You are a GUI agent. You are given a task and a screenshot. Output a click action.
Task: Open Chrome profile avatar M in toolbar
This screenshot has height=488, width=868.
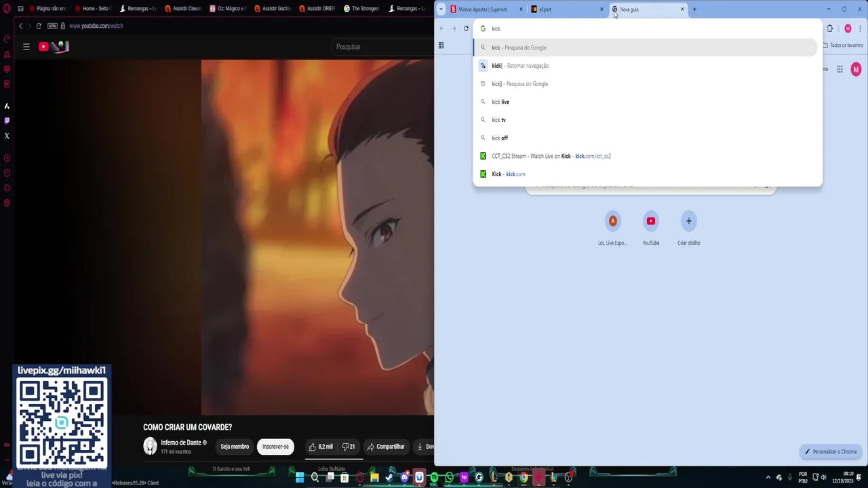tap(848, 28)
